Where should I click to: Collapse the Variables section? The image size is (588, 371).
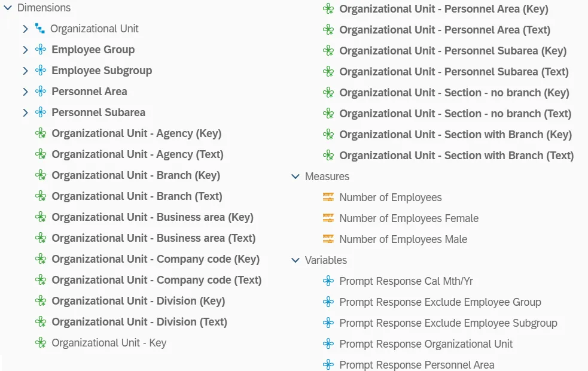(x=295, y=260)
